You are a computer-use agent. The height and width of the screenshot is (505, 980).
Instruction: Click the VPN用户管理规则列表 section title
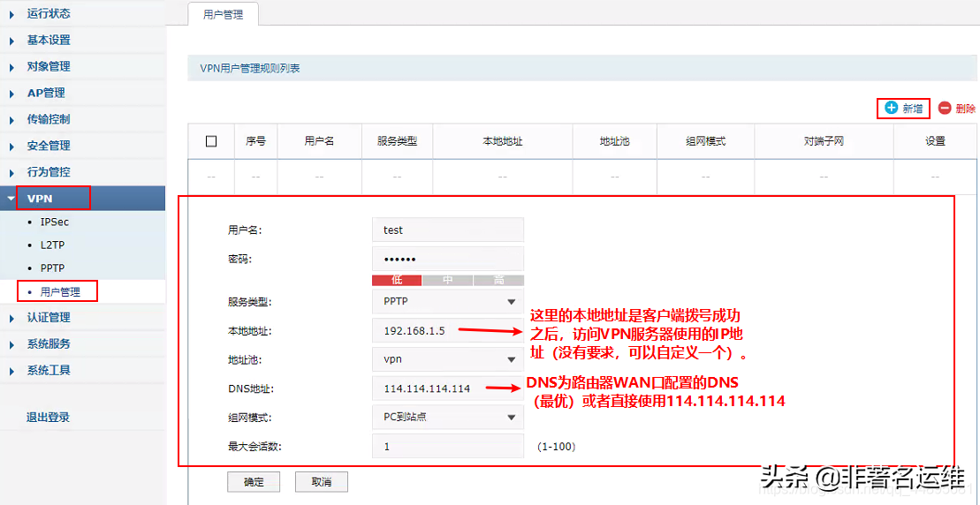click(250, 68)
